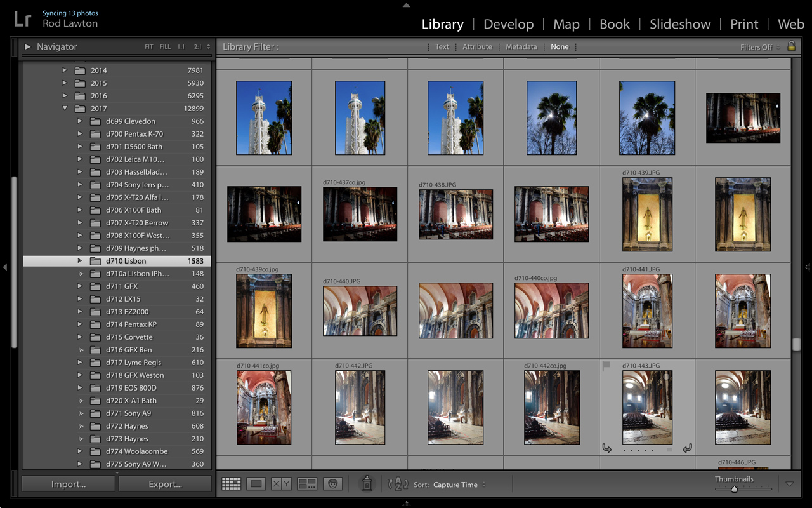Show the filmstrip using the bottom arrow

pyautogui.click(x=406, y=504)
